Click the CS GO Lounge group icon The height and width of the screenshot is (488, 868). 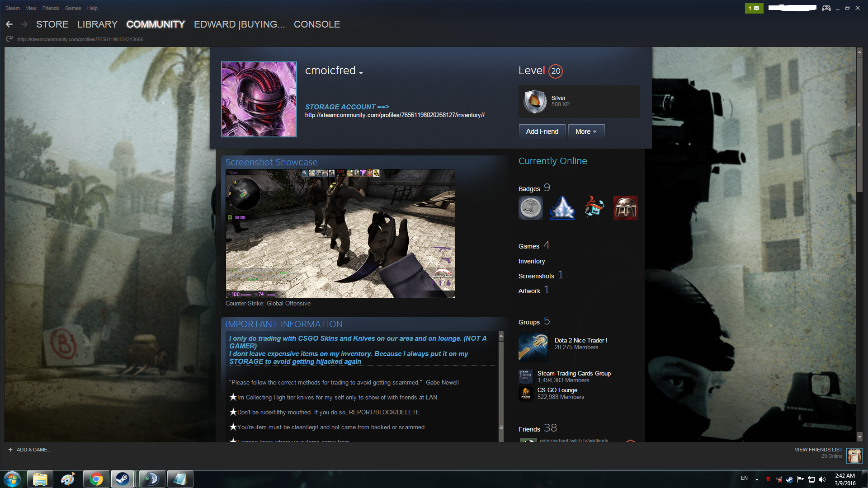(526, 394)
